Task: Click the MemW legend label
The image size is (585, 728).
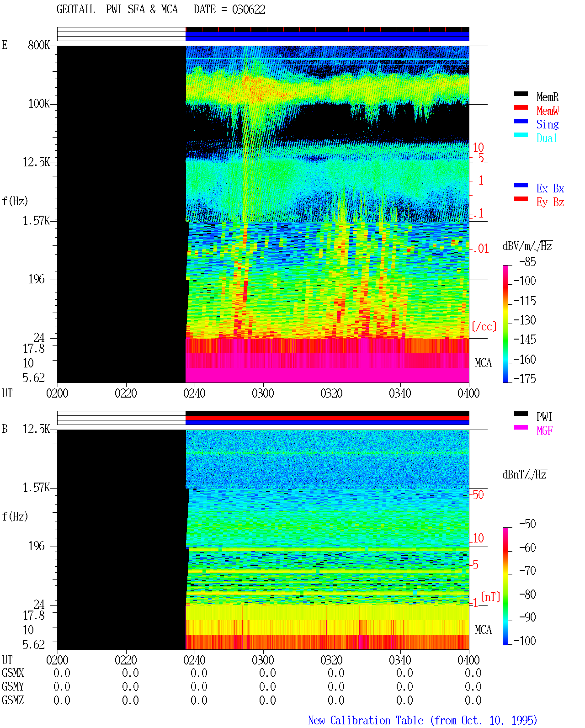Action: pos(548,111)
